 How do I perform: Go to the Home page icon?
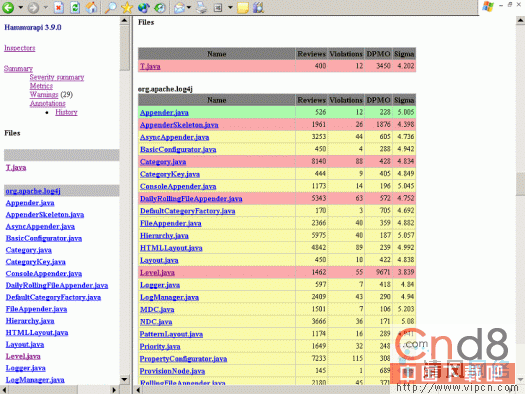[91, 7]
